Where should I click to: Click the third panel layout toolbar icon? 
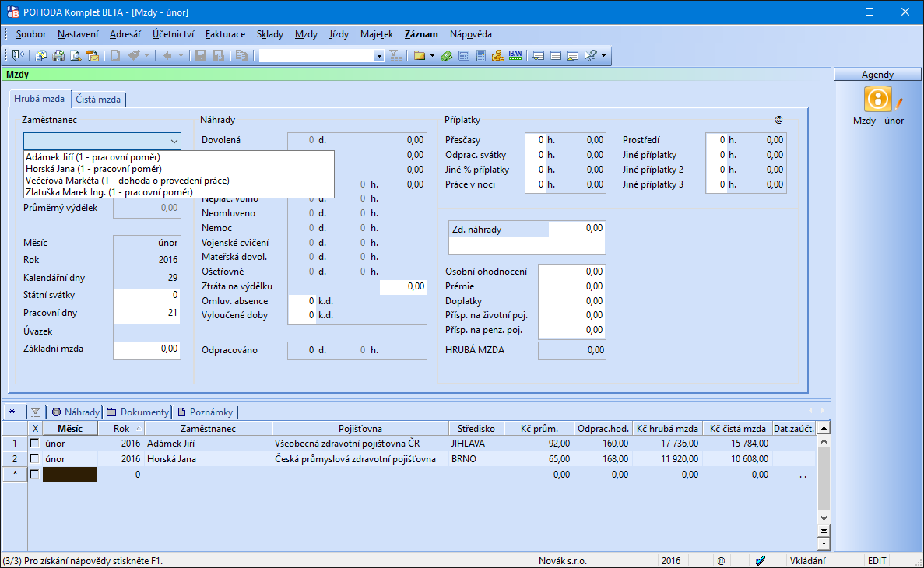coord(572,55)
